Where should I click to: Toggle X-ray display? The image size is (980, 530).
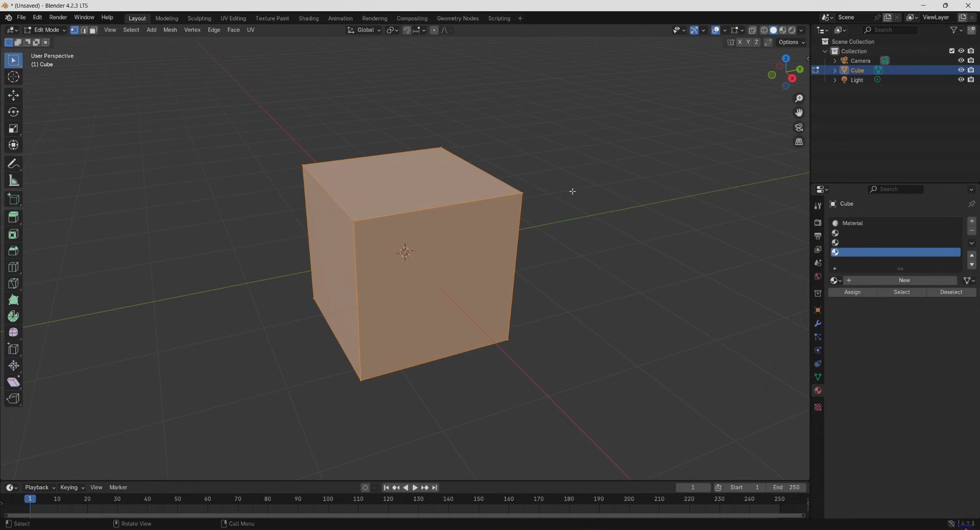click(752, 30)
